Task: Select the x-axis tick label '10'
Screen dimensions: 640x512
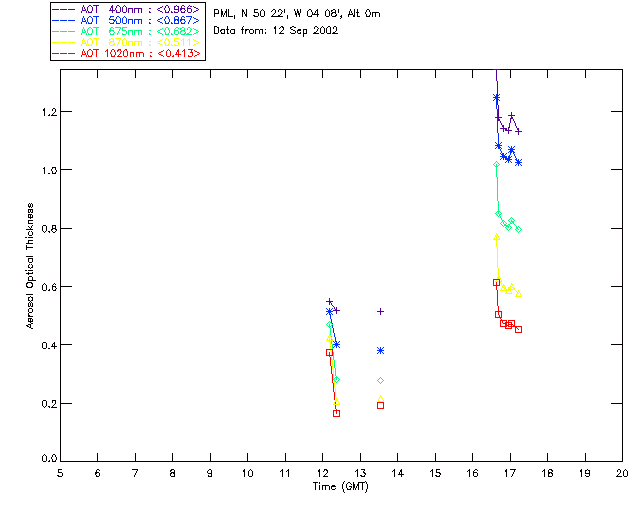Action: tap(247, 474)
